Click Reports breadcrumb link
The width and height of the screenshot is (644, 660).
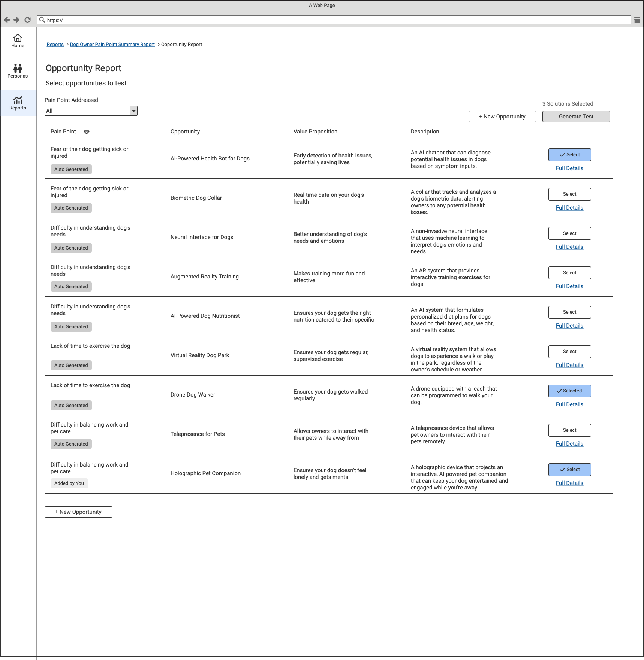point(55,45)
